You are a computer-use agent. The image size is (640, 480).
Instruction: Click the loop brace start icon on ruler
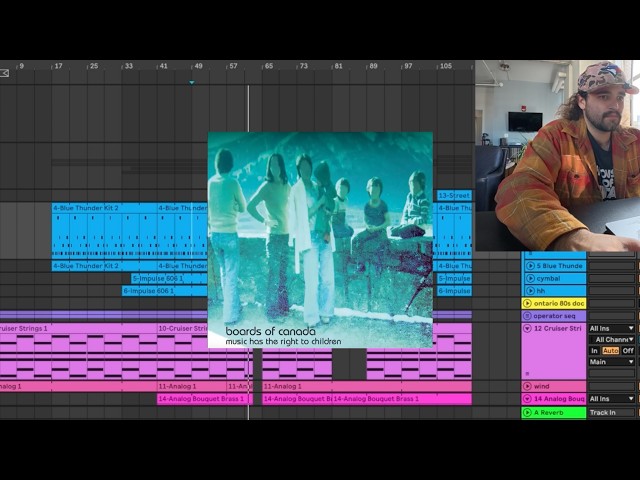[4, 73]
